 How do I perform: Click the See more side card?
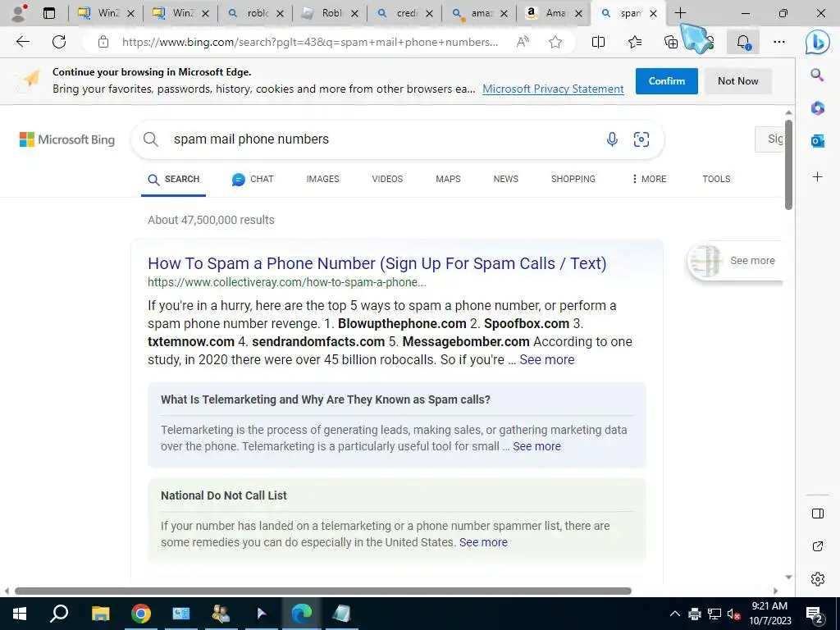tap(735, 261)
